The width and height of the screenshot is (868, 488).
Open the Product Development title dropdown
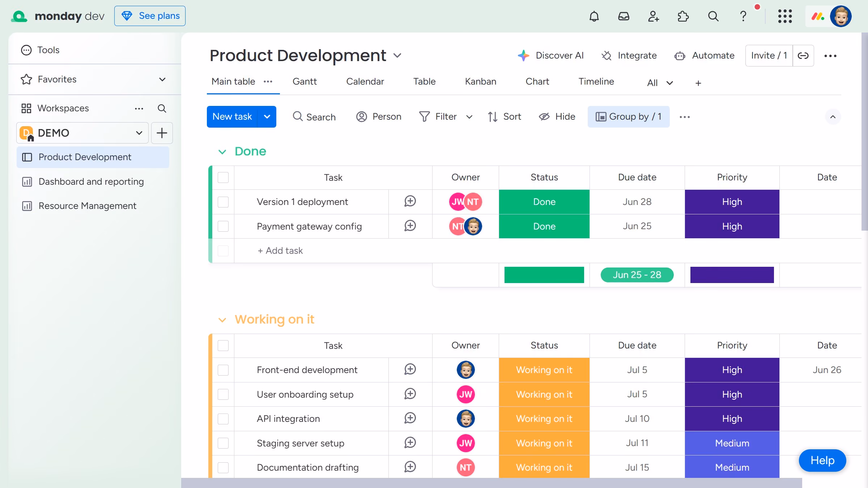(x=397, y=56)
